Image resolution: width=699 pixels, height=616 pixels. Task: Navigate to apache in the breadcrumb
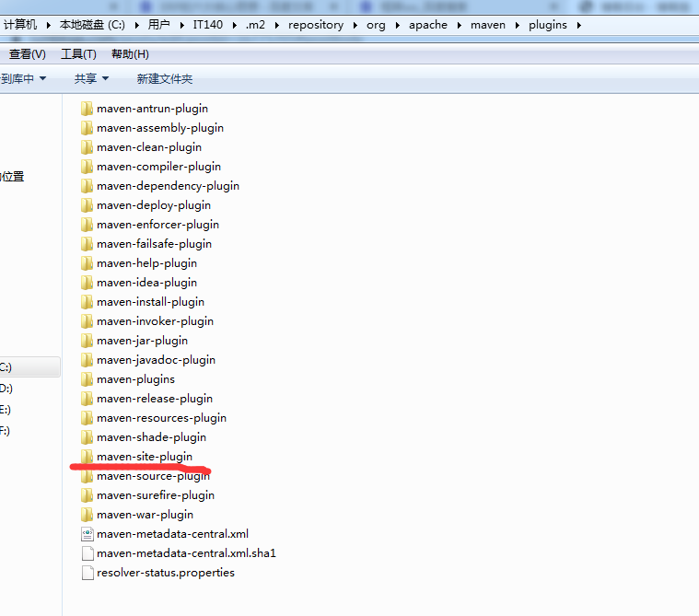428,25
